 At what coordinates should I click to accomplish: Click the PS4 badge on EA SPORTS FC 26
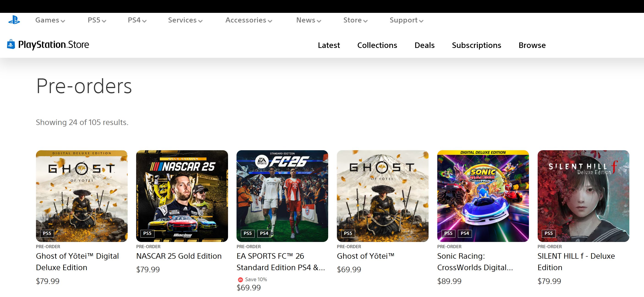pyautogui.click(x=264, y=233)
